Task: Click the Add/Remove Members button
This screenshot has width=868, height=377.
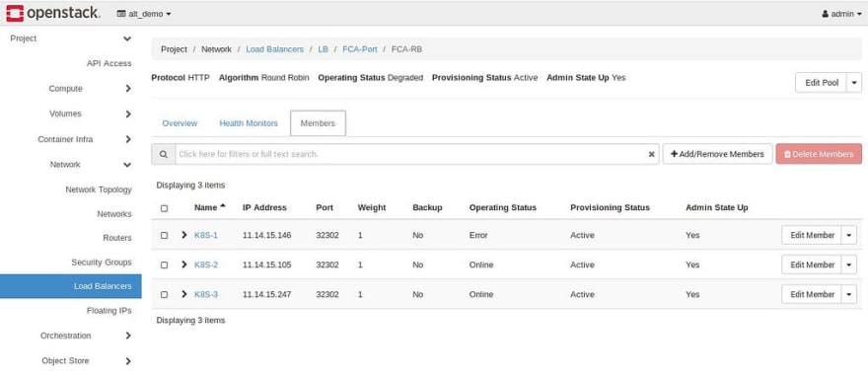Action: [x=717, y=155]
